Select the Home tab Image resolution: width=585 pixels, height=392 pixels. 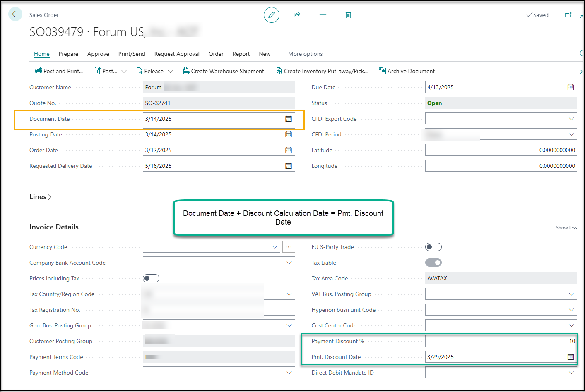click(x=42, y=54)
